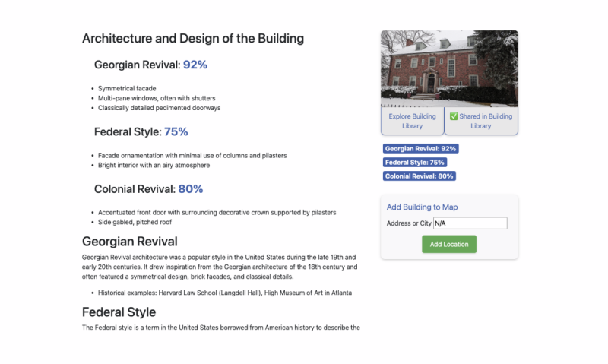Click the blue 80% score next to Colonial Revival

tap(191, 189)
